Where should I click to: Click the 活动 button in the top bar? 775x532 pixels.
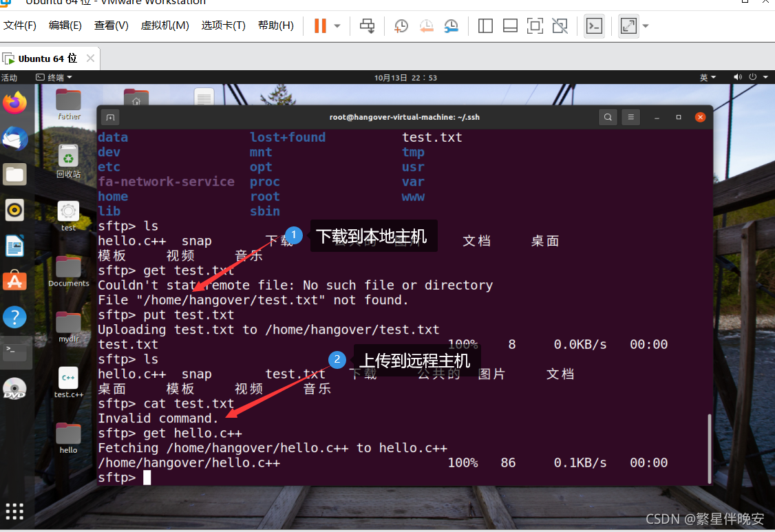(x=9, y=77)
